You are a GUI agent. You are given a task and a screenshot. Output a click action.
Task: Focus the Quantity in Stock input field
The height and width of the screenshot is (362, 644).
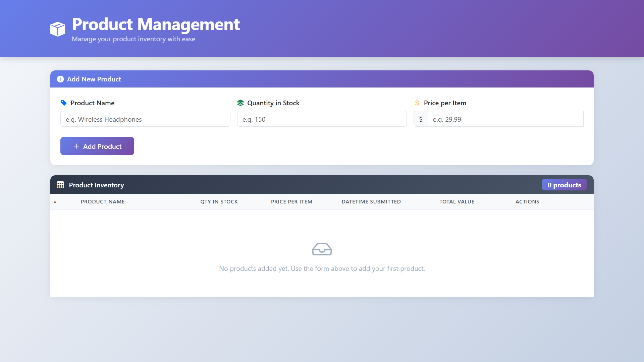(322, 119)
